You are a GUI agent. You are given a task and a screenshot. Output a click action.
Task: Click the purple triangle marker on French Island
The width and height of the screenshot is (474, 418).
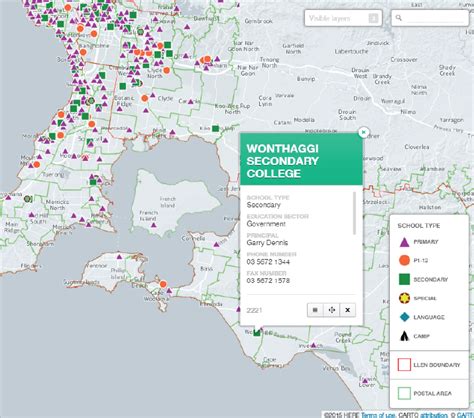click(x=154, y=225)
